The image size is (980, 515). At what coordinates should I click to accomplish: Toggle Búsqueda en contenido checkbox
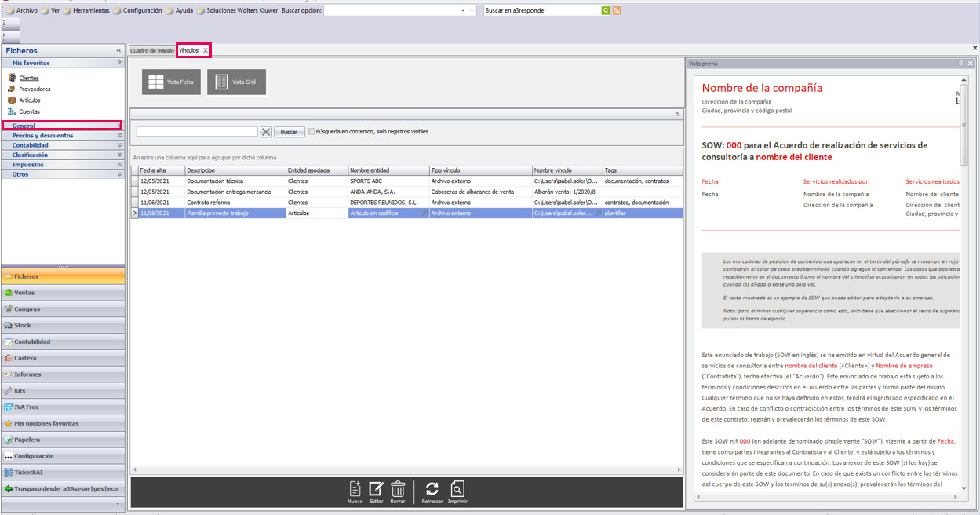pyautogui.click(x=311, y=132)
